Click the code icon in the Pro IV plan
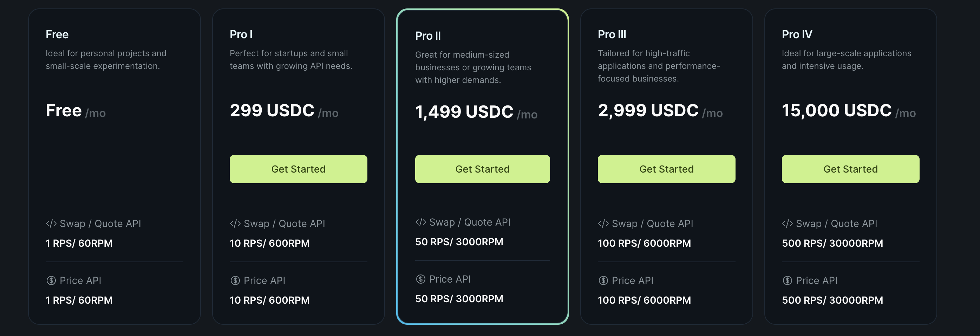This screenshot has width=980, height=336. click(787, 224)
